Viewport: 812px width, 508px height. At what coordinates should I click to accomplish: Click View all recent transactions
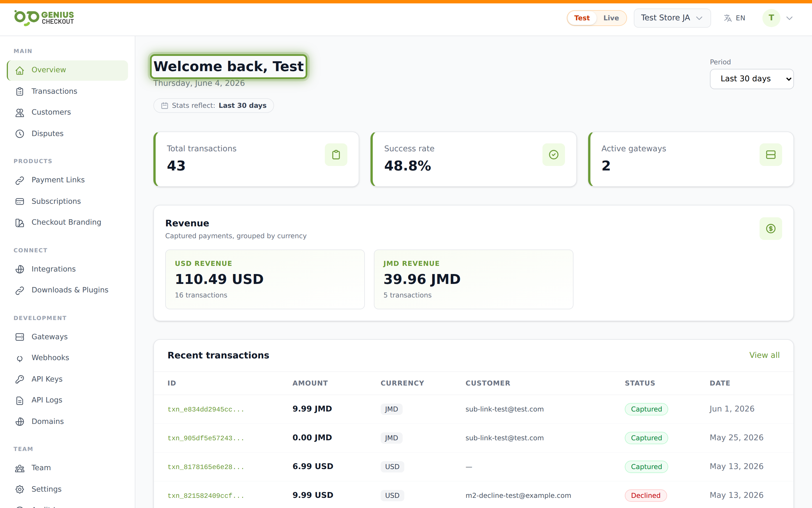pyautogui.click(x=764, y=355)
